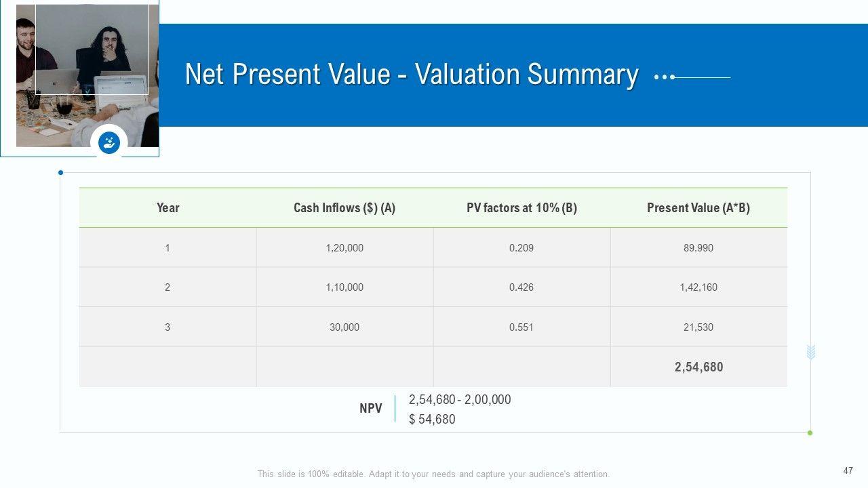Select the "$ 54,680" NPV result
The width and height of the screenshot is (868, 488).
[432, 420]
